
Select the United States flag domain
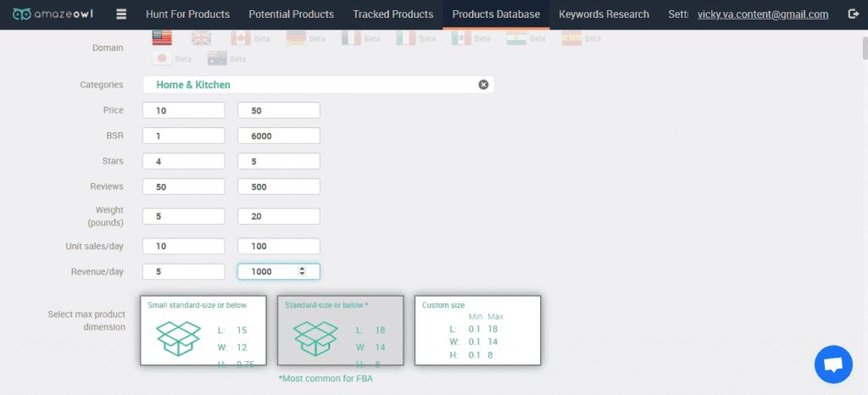(162, 38)
